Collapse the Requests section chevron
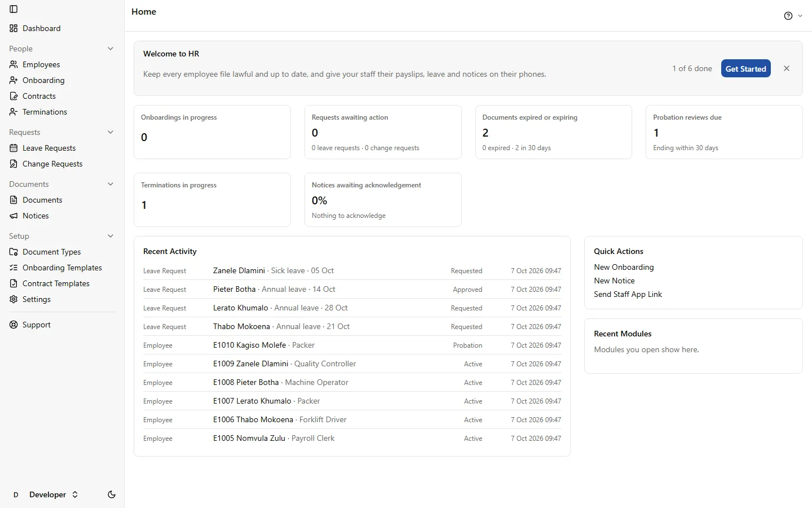 111,132
